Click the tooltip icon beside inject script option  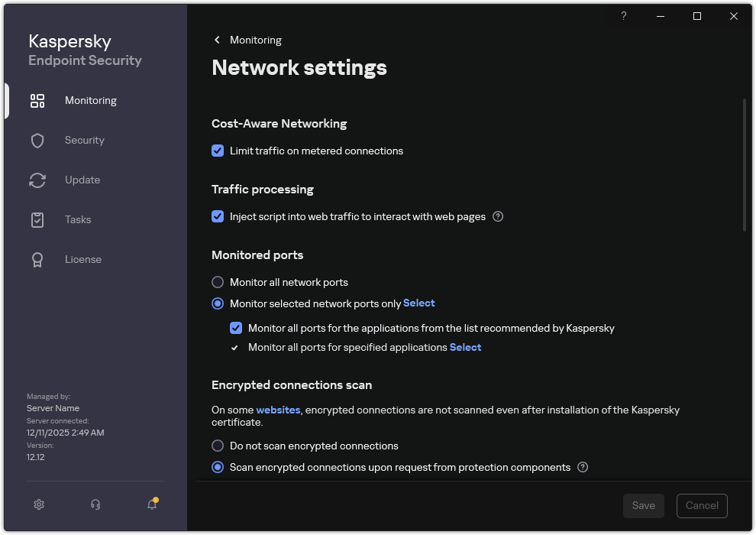coord(497,216)
